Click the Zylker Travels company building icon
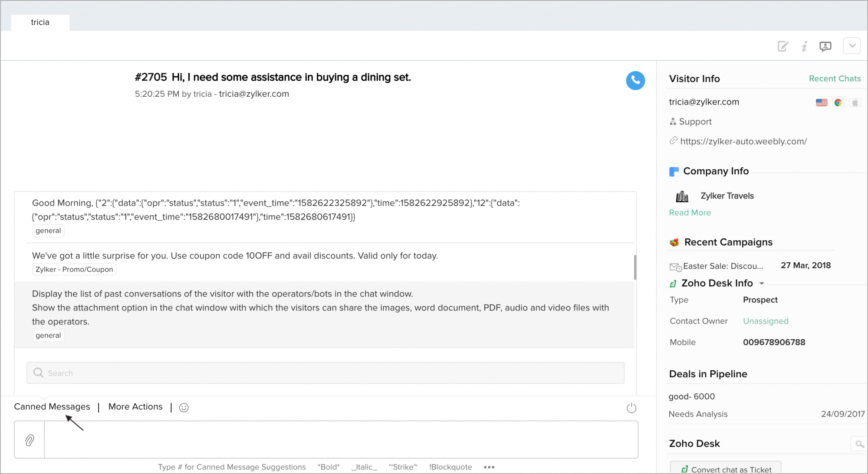This screenshot has height=474, width=868. point(682,196)
